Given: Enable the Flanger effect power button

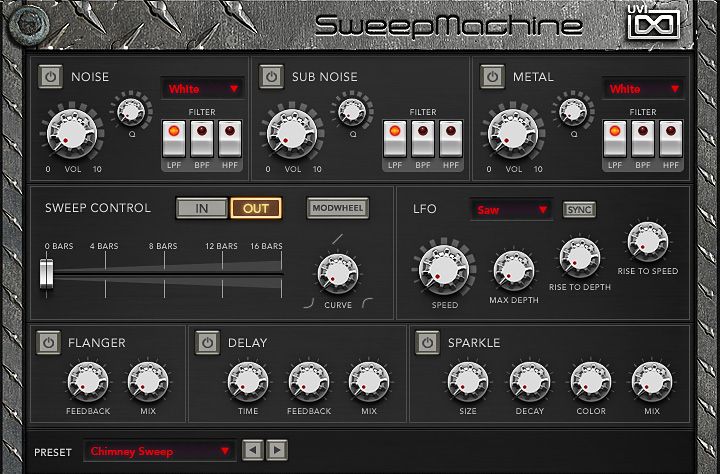Looking at the screenshot, I should [x=48, y=342].
